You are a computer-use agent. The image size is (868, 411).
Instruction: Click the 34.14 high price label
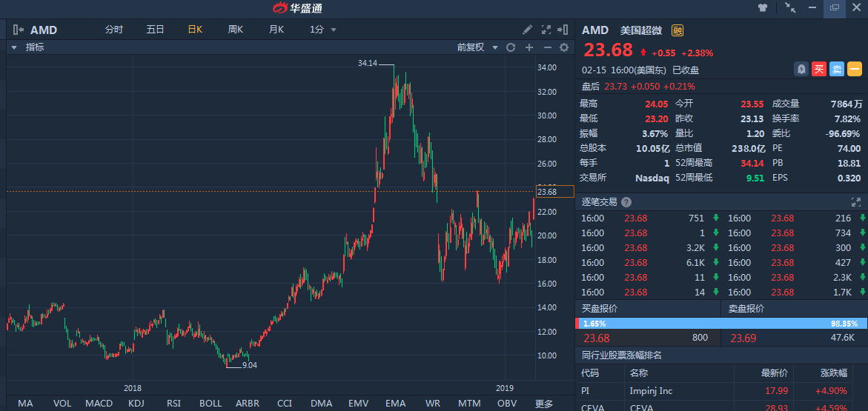(x=368, y=64)
